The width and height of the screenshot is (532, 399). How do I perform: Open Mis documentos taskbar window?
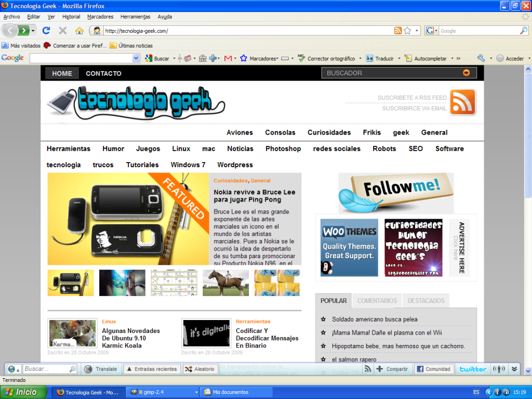236,392
